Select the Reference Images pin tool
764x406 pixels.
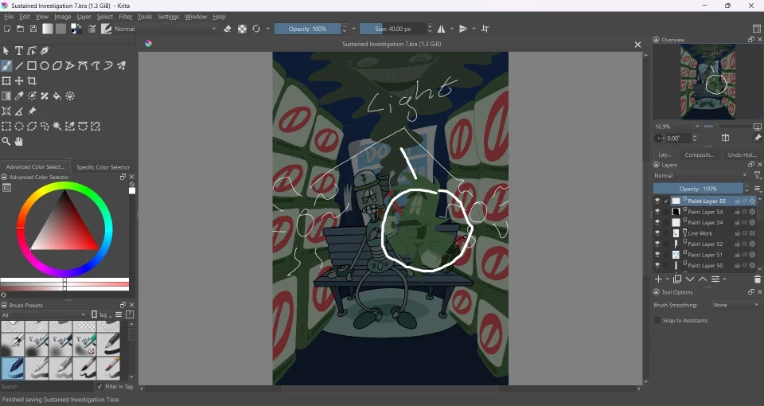[x=32, y=111]
